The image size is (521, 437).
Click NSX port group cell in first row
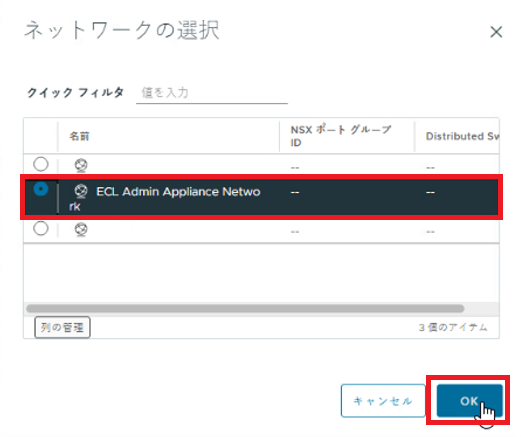click(295, 167)
